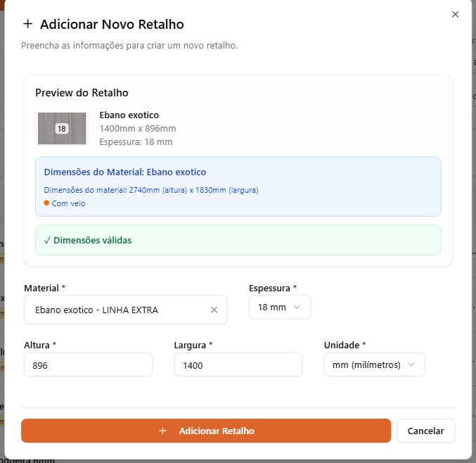Close the Adicionar Novo Retalho dialog
The width and height of the screenshot is (476, 463).
click(x=455, y=14)
